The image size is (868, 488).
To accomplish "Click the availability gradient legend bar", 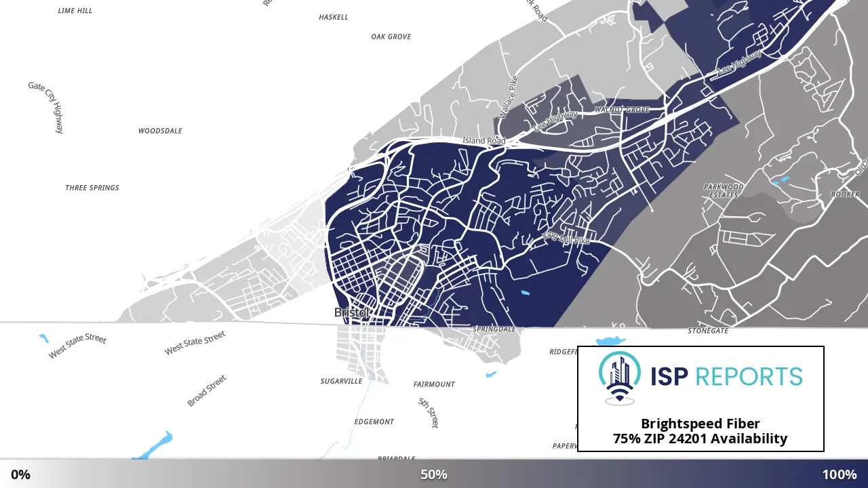I will click(x=434, y=474).
